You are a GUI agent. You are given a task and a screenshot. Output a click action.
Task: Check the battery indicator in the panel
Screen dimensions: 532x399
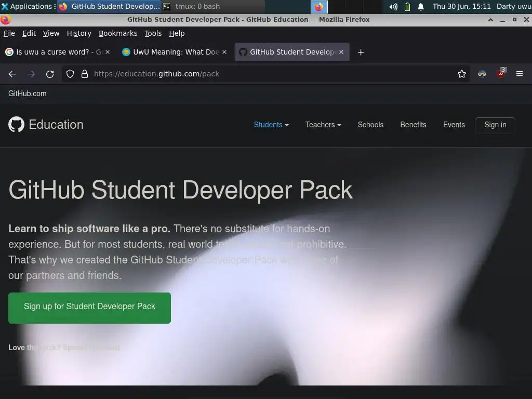pyautogui.click(x=407, y=6)
